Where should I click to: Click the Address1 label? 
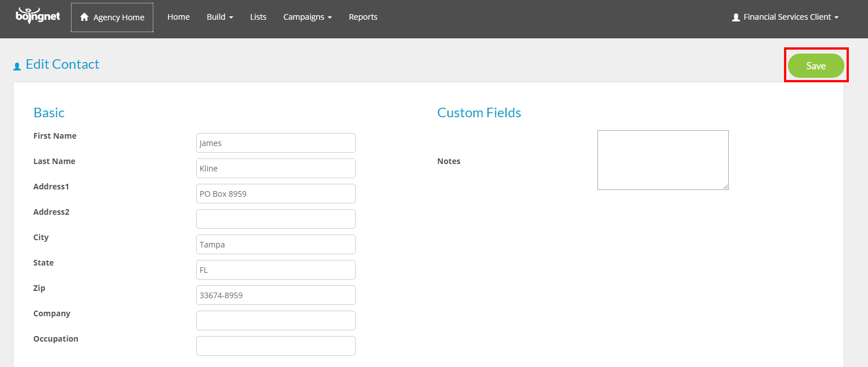(51, 187)
